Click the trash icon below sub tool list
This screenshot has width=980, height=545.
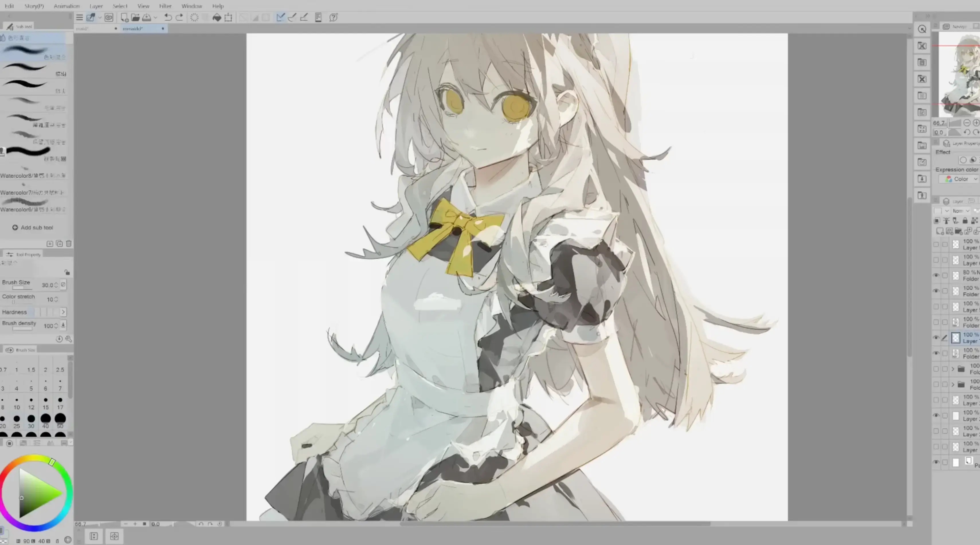coord(68,243)
